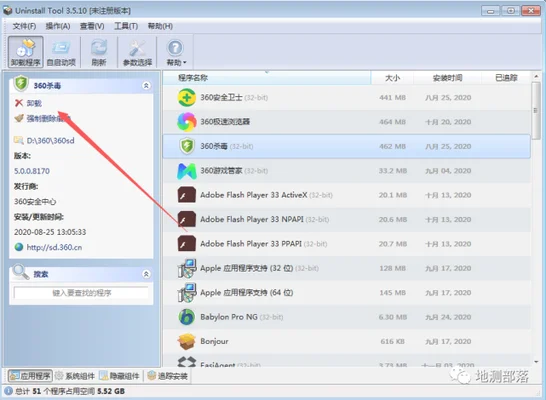Select the 360游戏管家 program icon
This screenshot has width=546, height=400.
click(187, 171)
